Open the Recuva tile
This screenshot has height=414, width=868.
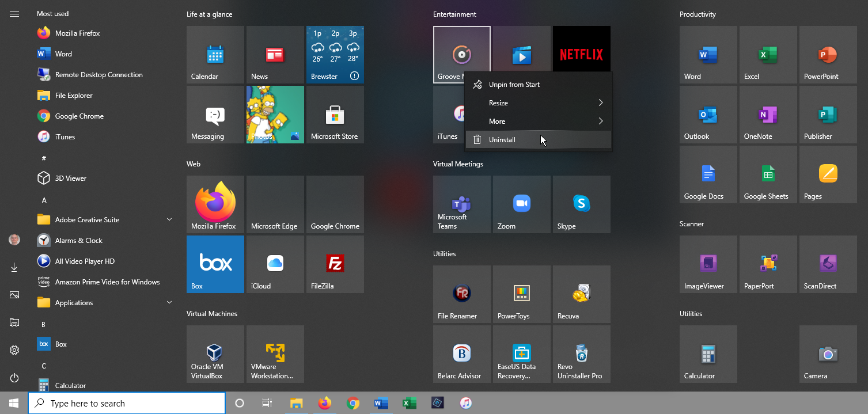tap(582, 294)
